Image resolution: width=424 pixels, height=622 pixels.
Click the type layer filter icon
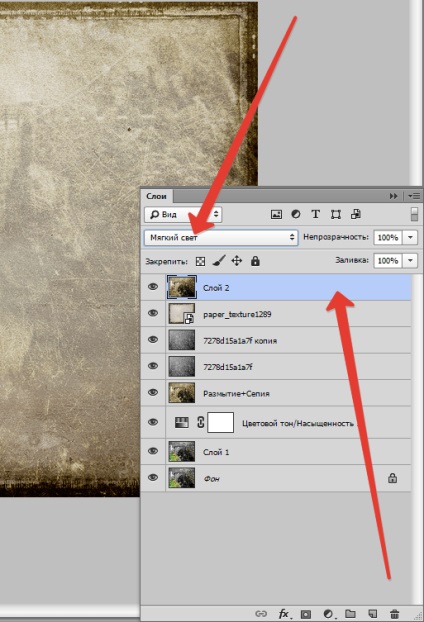315,214
